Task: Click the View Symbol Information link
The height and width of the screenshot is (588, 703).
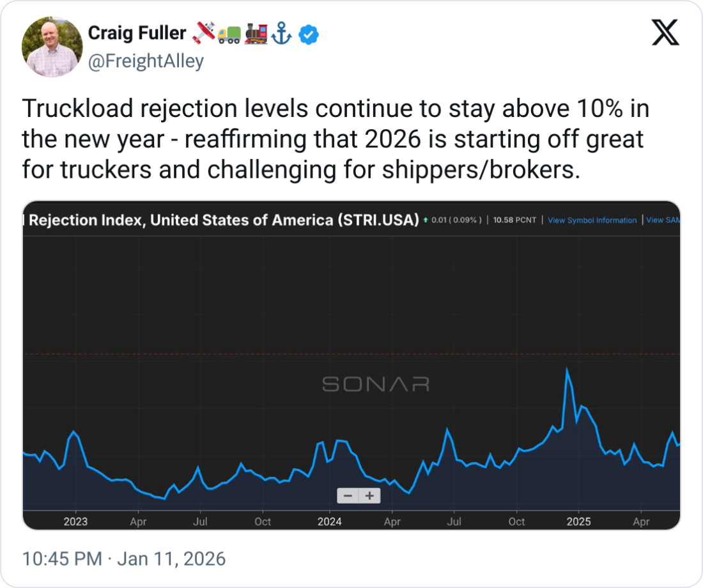Action: click(x=592, y=220)
